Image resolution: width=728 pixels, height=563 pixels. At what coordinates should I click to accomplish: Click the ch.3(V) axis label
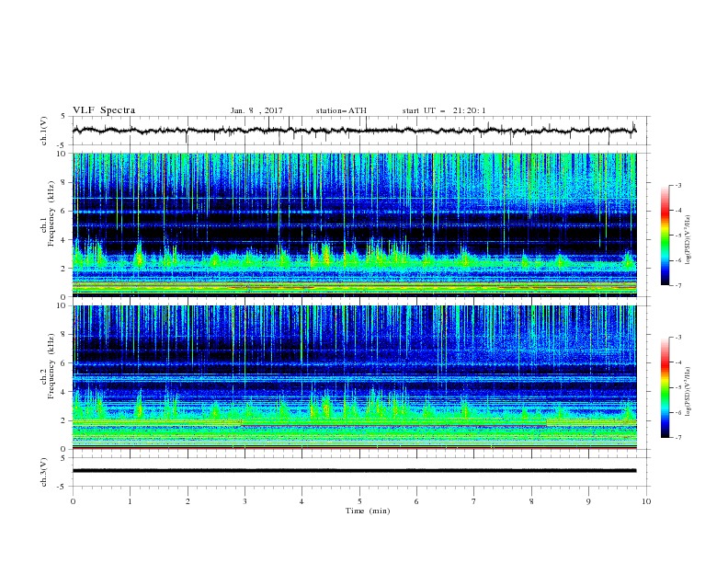[x=44, y=472]
